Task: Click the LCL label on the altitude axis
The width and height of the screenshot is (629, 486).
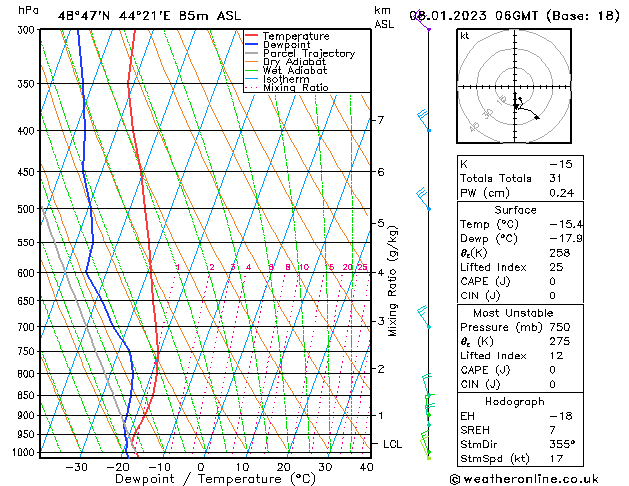Action: [392, 444]
